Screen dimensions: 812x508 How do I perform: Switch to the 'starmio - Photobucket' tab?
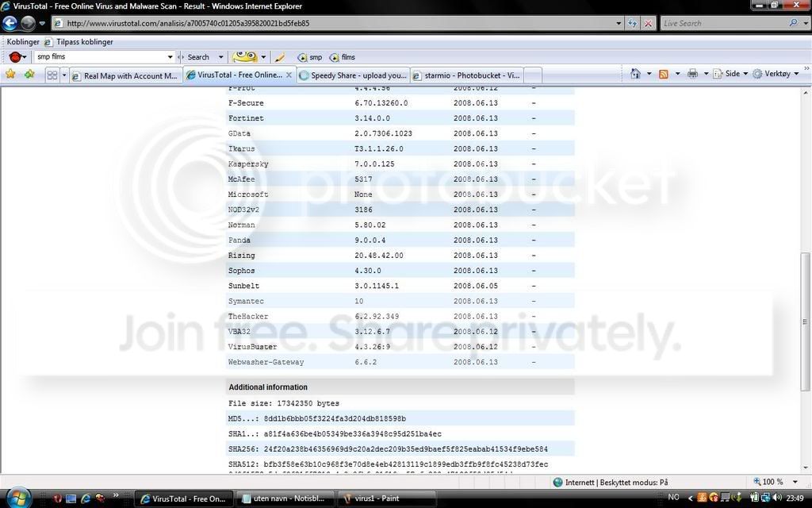pyautogui.click(x=467, y=75)
